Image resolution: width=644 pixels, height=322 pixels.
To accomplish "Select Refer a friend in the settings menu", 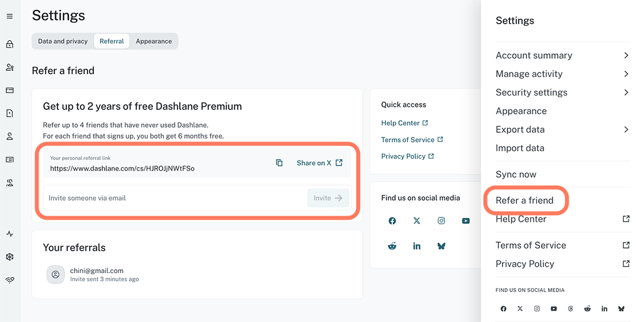I will (524, 200).
